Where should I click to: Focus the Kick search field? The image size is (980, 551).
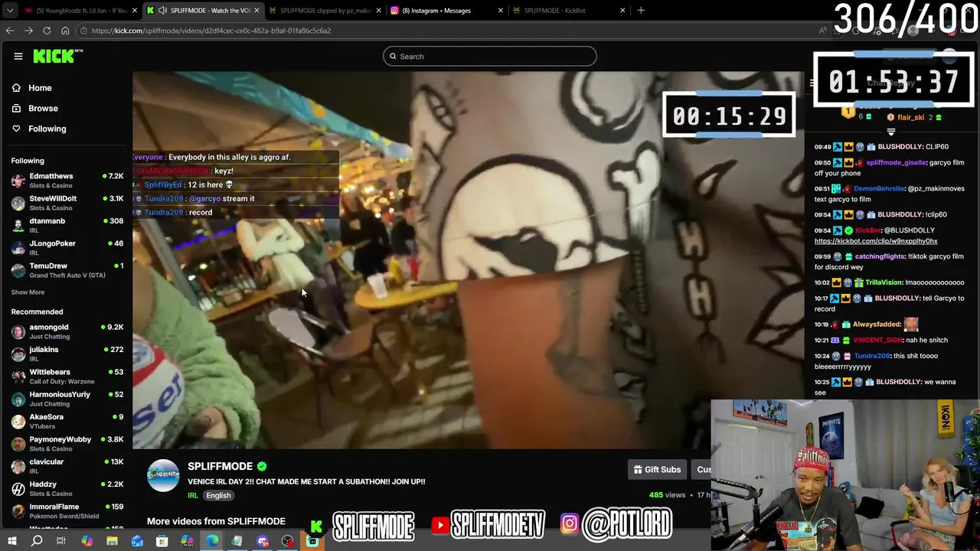(490, 56)
